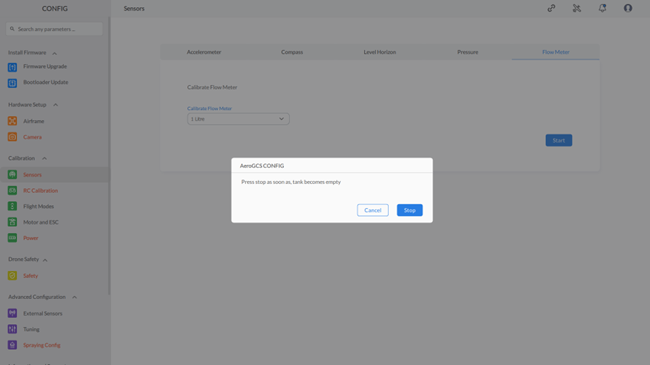Collapse the Hardware Setup section
Viewport: 650px width, 365px height.
pyautogui.click(x=56, y=105)
